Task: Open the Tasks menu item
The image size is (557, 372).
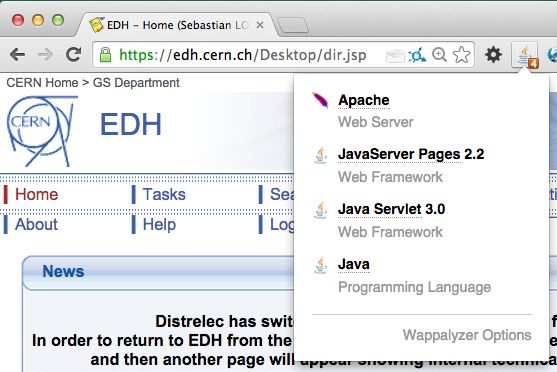Action: [x=164, y=194]
